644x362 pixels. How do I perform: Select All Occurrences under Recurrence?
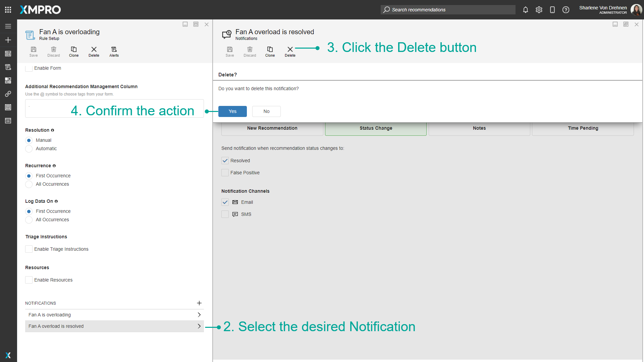click(29, 184)
